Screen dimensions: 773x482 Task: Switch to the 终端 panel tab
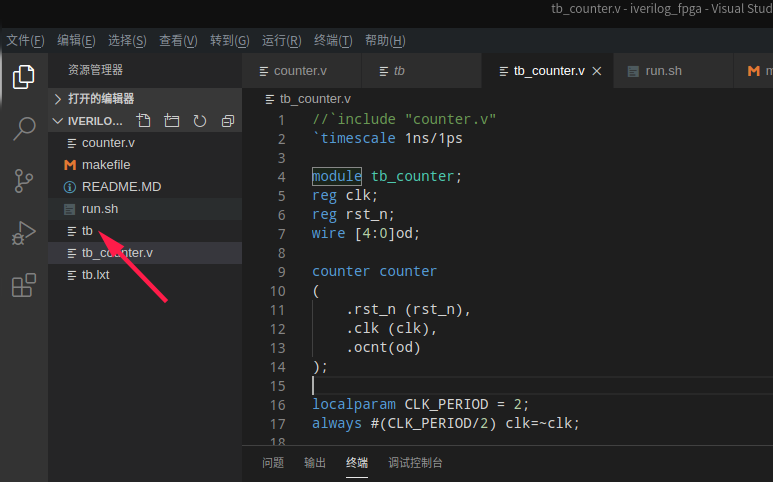(357, 463)
